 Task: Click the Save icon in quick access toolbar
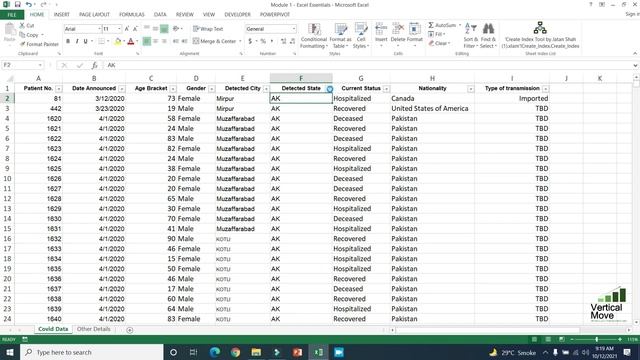tap(18, 4)
